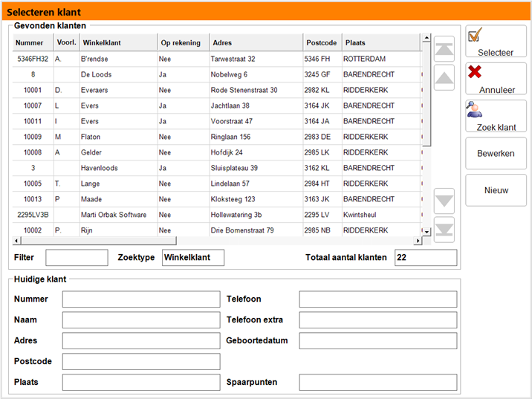Click postcode 2983 DE
This screenshot has width=532, height=399.
click(317, 137)
